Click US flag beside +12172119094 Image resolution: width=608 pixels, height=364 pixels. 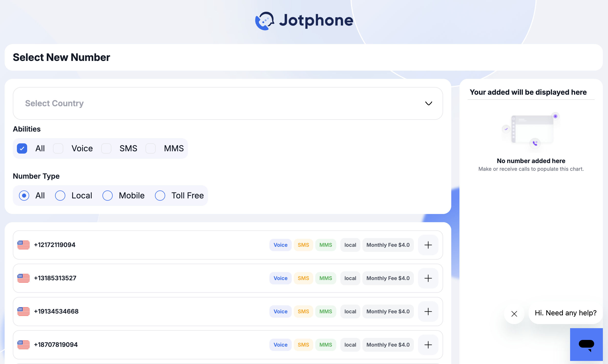pos(24,245)
